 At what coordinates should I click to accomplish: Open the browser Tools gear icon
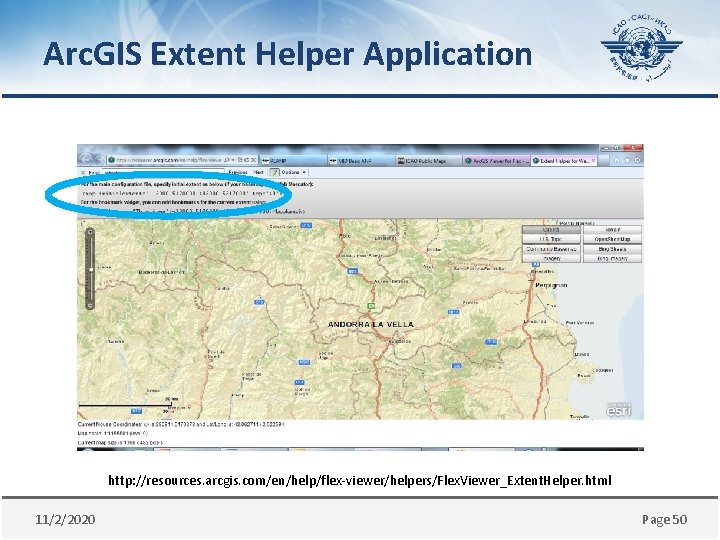[637, 160]
